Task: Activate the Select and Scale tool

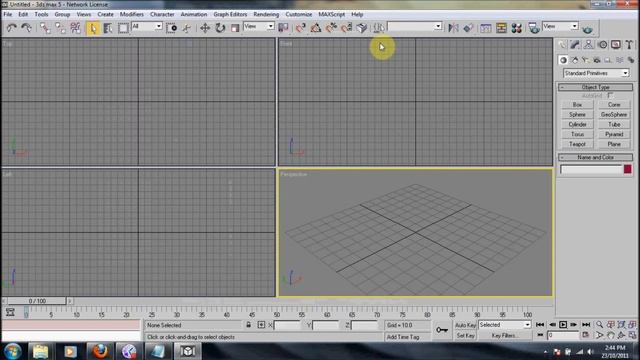Action: [235, 28]
